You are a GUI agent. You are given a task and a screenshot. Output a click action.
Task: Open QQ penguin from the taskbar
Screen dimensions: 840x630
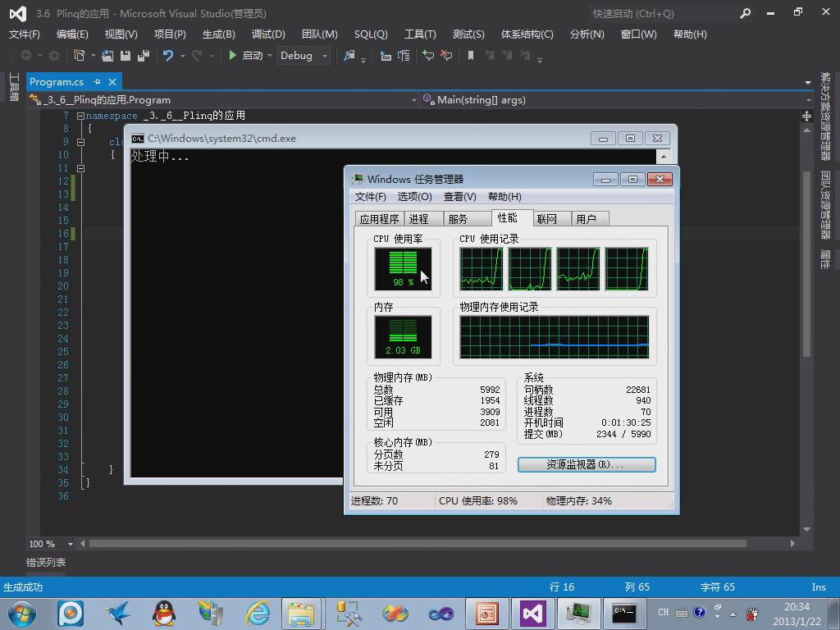coord(164,614)
